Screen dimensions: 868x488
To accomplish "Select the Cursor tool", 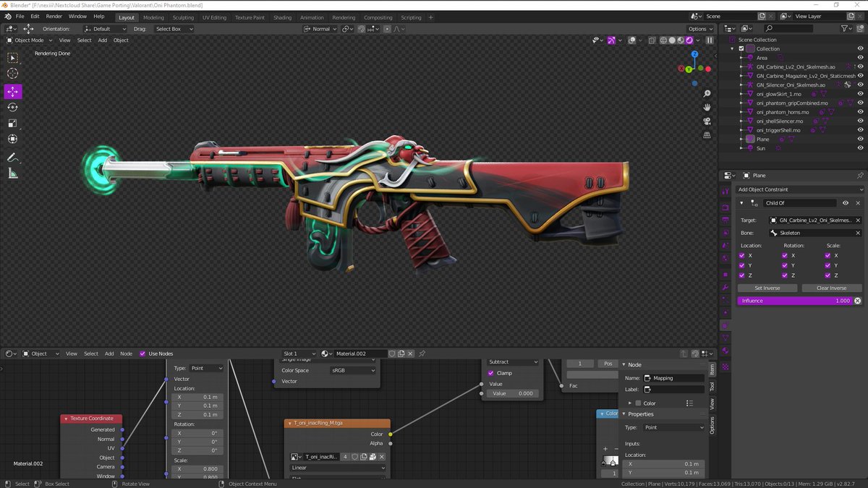I will [12, 73].
